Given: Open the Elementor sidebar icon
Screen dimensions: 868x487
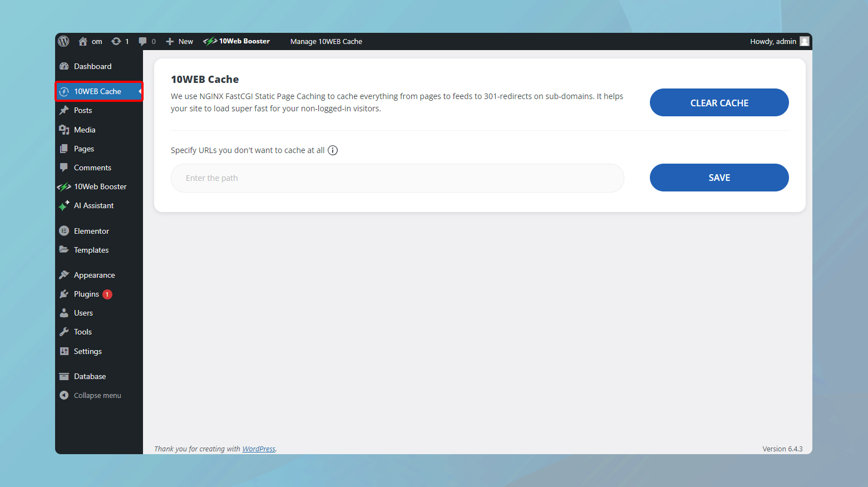Looking at the screenshot, I should tap(64, 230).
